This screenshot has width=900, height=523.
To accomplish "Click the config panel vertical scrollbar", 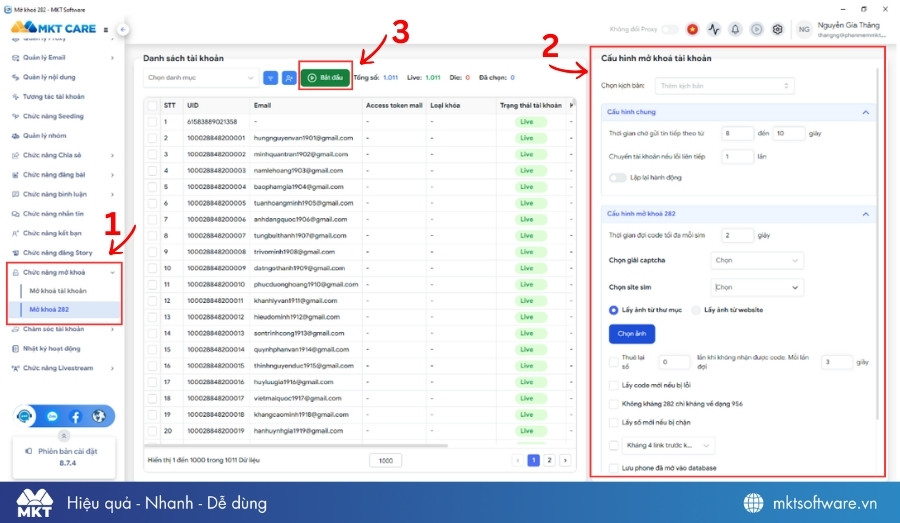I will pos(878,244).
